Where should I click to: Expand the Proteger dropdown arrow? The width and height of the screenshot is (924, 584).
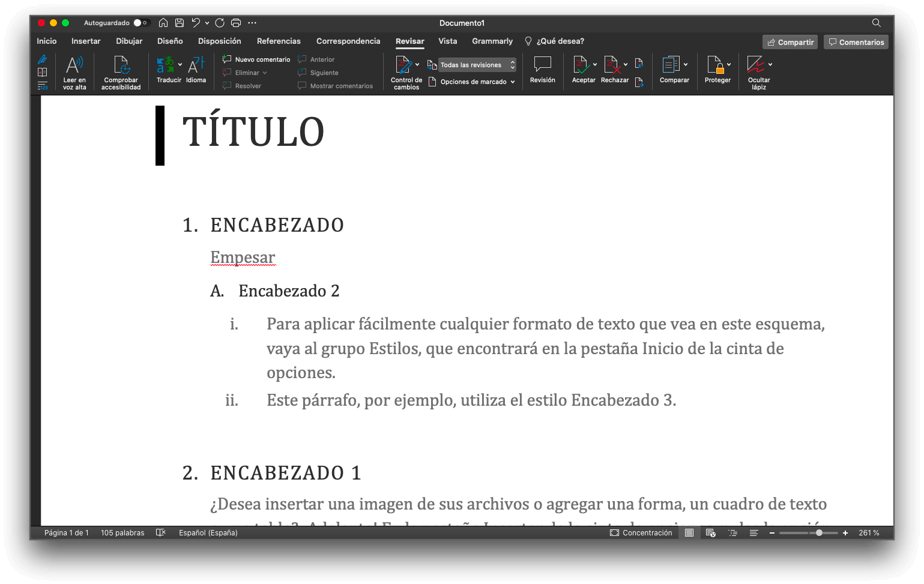point(729,65)
